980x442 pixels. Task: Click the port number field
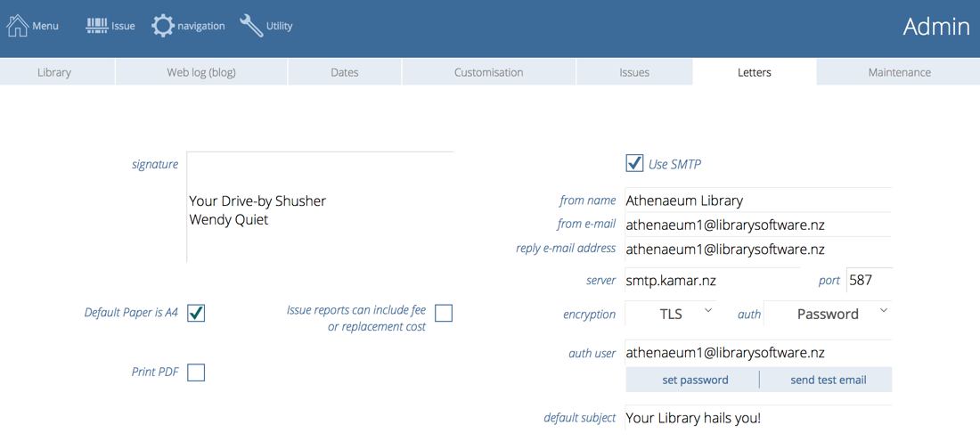pyautogui.click(x=868, y=280)
